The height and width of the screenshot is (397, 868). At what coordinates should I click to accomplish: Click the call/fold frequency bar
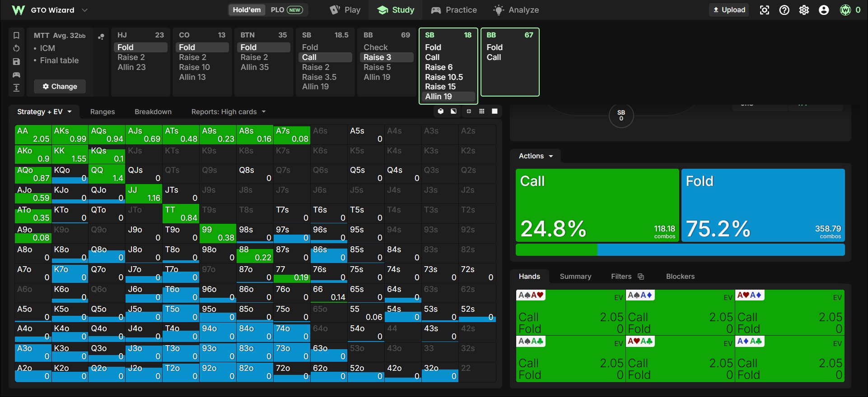pyautogui.click(x=680, y=250)
